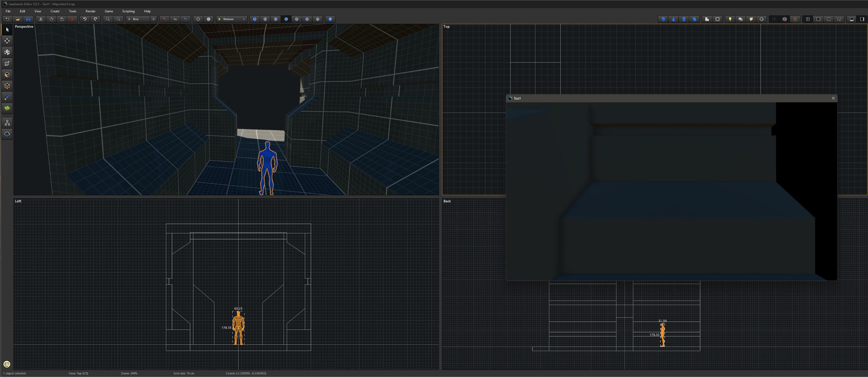Click the cone primitive icon
868x377 pixels.
click(673, 19)
